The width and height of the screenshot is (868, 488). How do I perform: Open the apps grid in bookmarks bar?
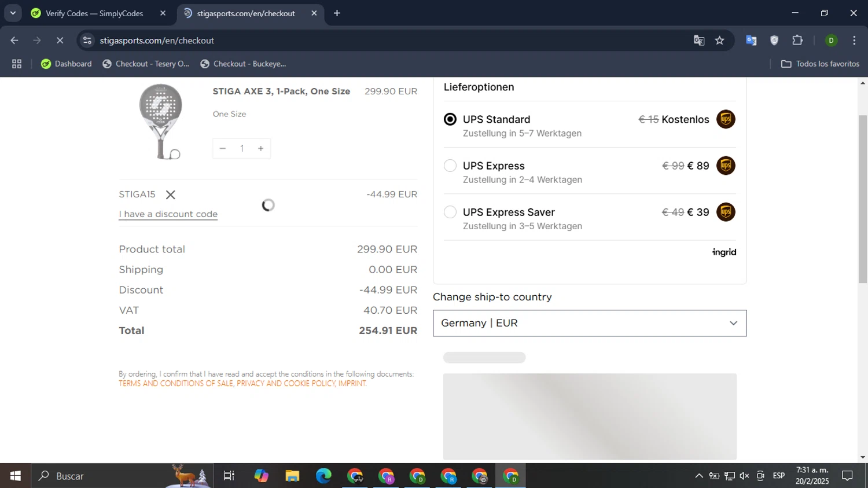[x=17, y=64]
